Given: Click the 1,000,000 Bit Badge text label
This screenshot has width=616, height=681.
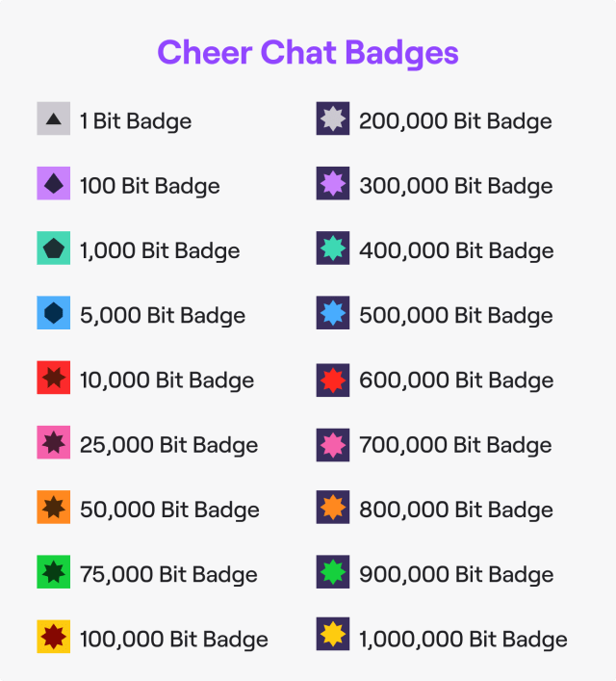Looking at the screenshot, I should [463, 639].
